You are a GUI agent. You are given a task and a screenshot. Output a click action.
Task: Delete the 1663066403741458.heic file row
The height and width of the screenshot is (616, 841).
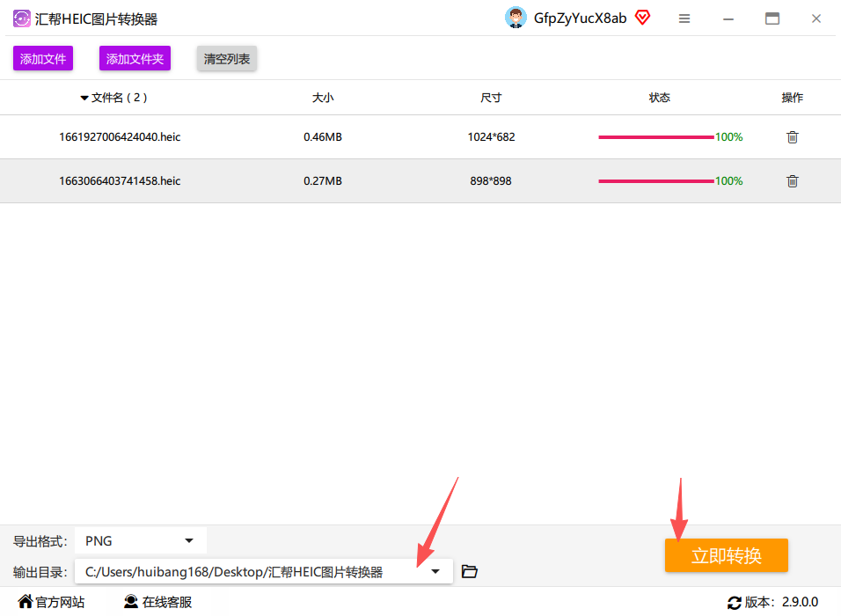coord(793,181)
